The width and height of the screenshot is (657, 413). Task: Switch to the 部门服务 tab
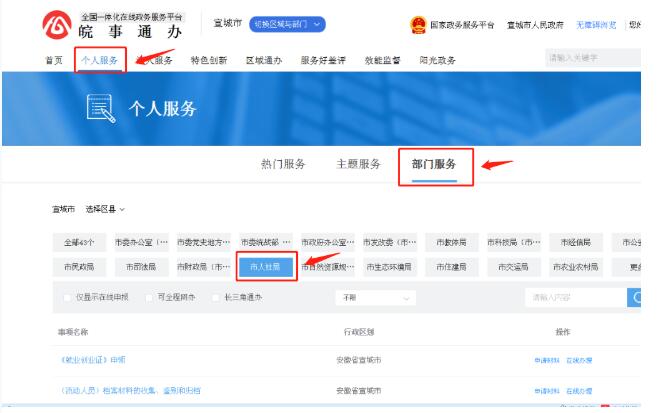click(434, 164)
